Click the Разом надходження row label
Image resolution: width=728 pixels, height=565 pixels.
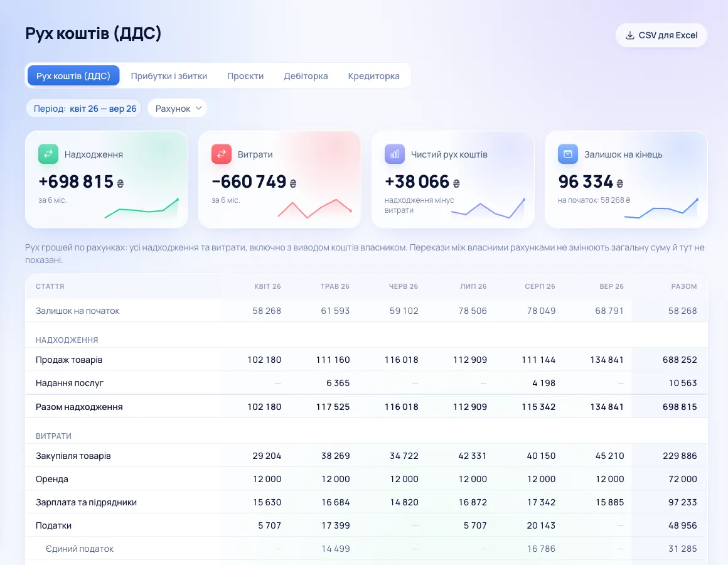pos(80,407)
